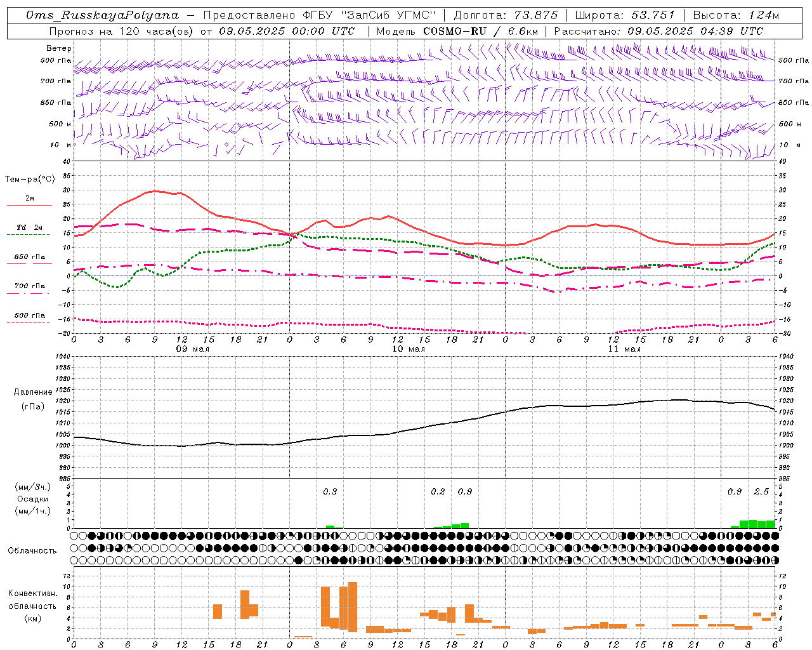Click the Давление pressure panel label

33,392
